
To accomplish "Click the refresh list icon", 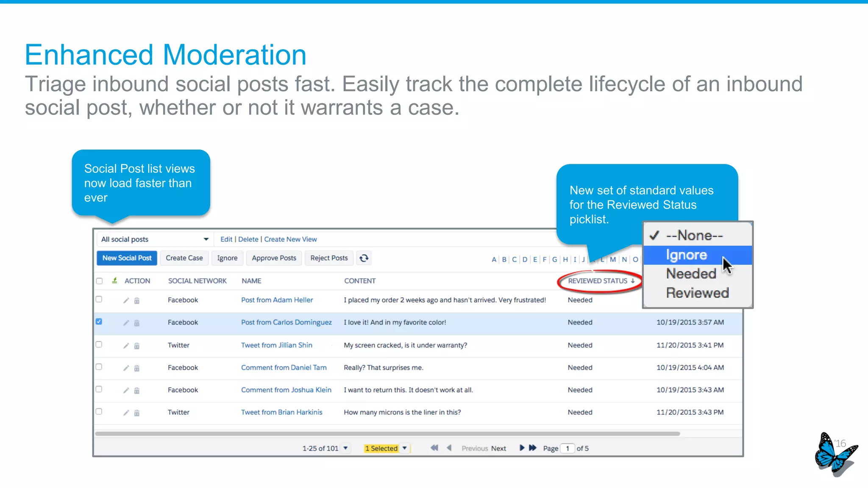I will (x=364, y=258).
